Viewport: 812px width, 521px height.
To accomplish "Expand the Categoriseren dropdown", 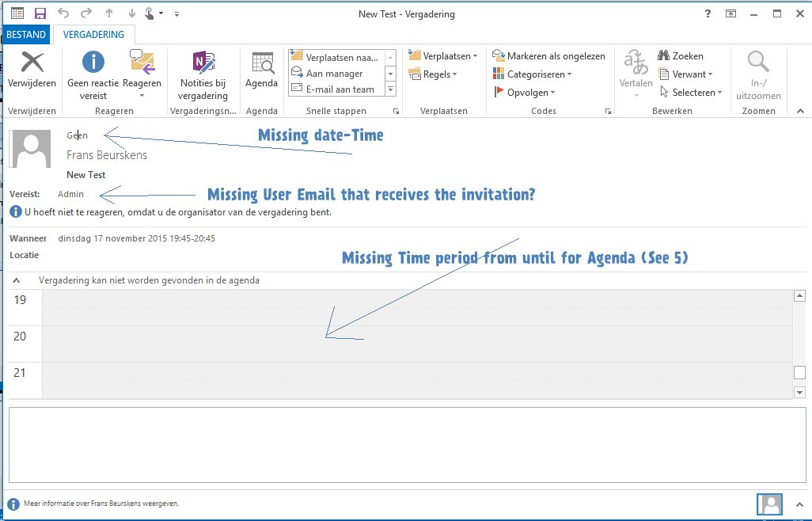I will click(532, 74).
